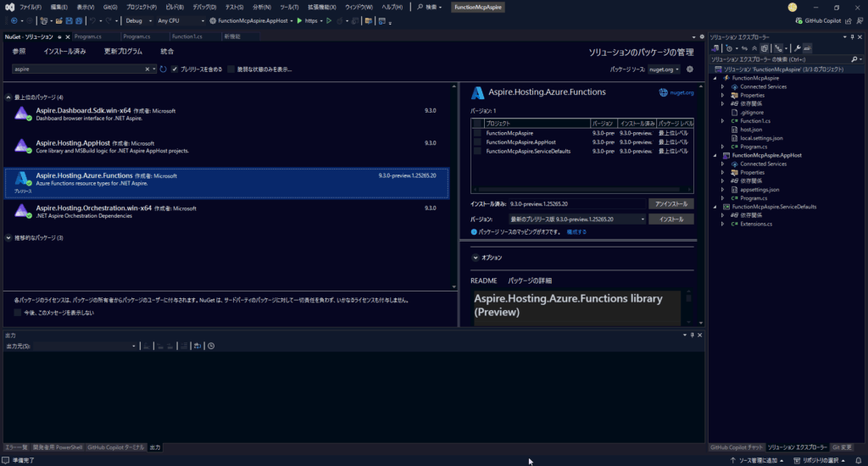The width and height of the screenshot is (868, 466).
Task: Click the pending changes filter clock icon
Action: [x=729, y=48]
